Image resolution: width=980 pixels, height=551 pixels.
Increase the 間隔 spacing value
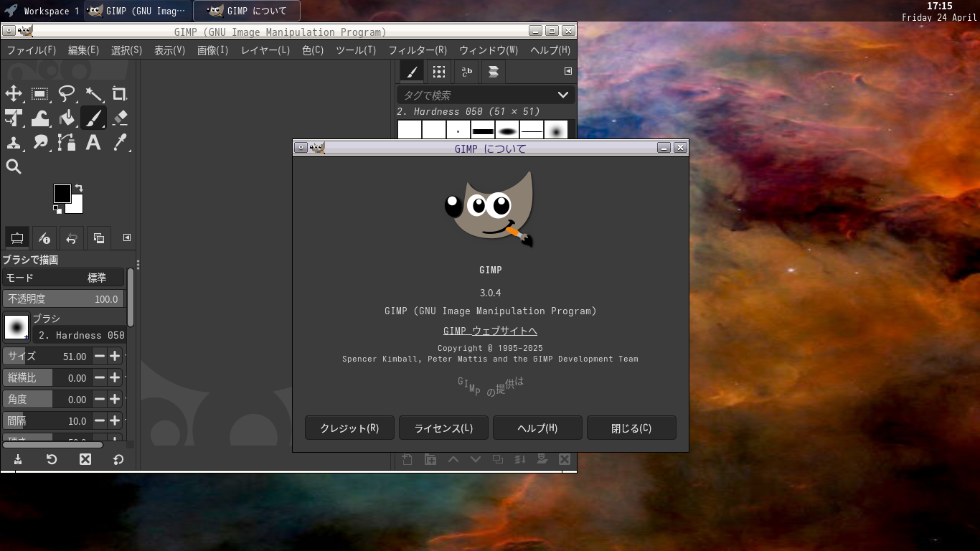[115, 421]
